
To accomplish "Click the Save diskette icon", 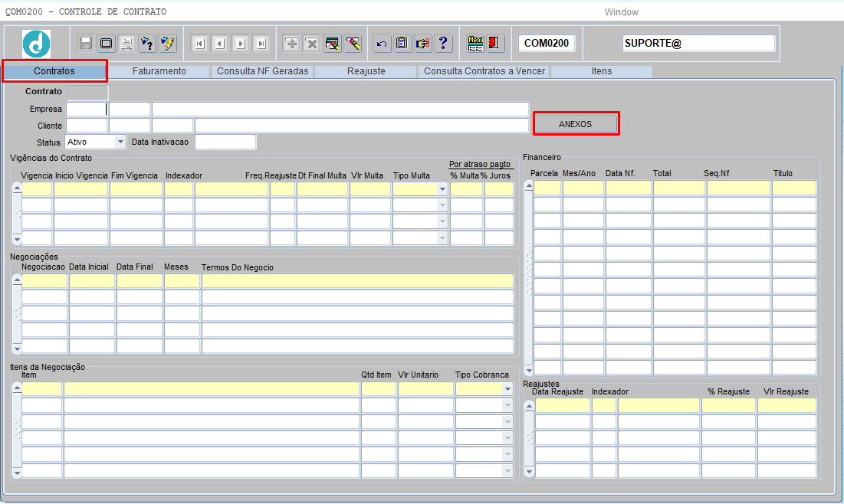I will coord(86,43).
